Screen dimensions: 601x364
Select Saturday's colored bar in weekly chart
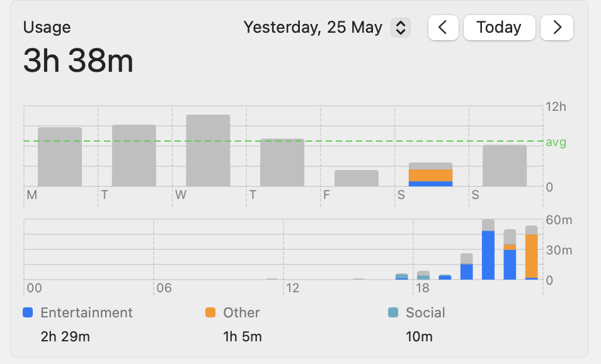[x=431, y=175]
